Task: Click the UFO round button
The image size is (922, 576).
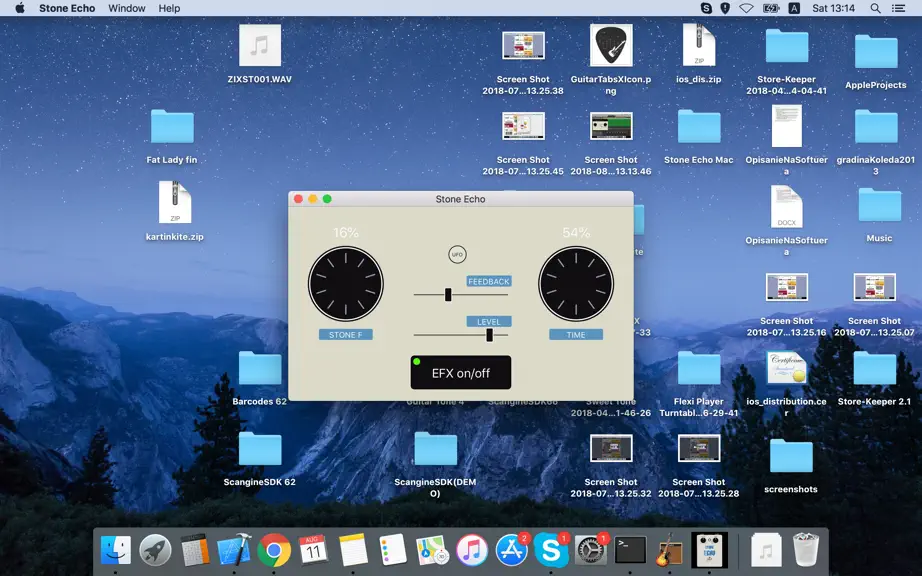Action: [x=457, y=254]
